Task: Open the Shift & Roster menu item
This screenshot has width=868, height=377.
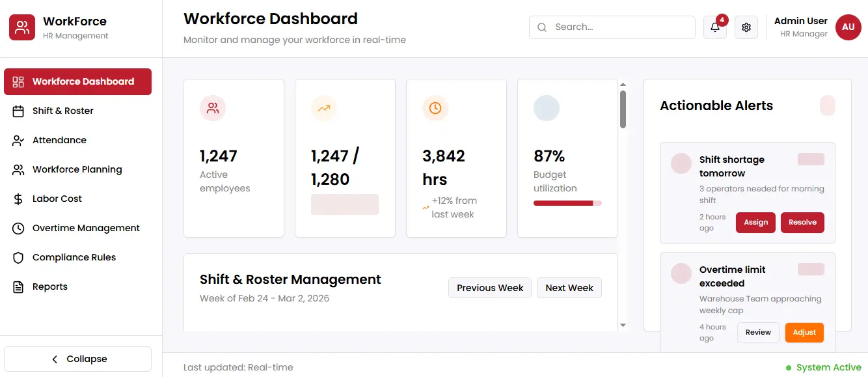Action: point(62,111)
